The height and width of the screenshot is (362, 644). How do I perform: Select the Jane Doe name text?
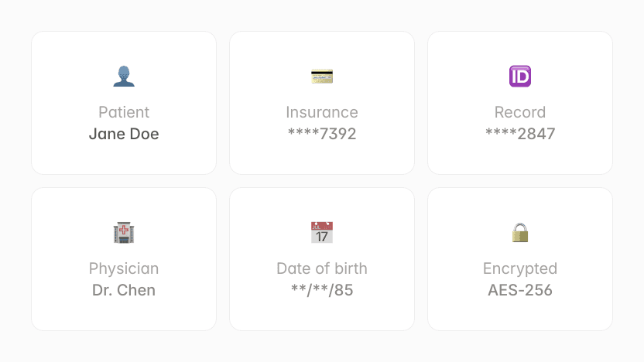click(124, 134)
